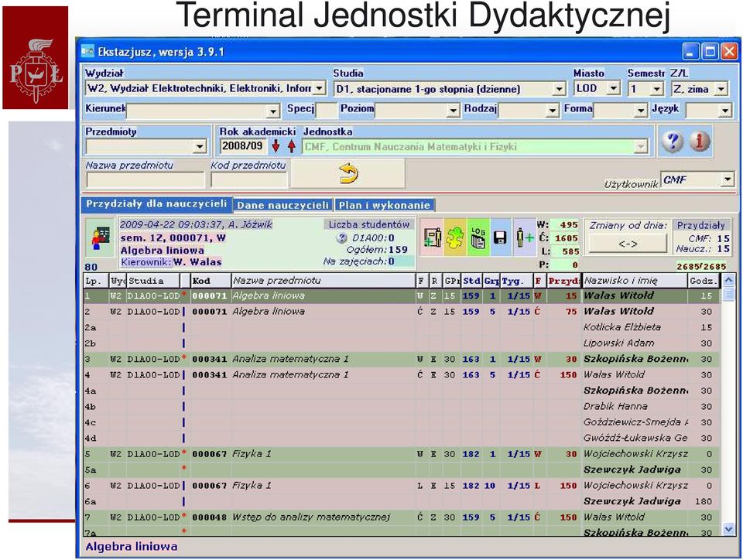Open the Wydział dropdown
Screen dimensions: 743x560
pyautogui.click(x=320, y=88)
